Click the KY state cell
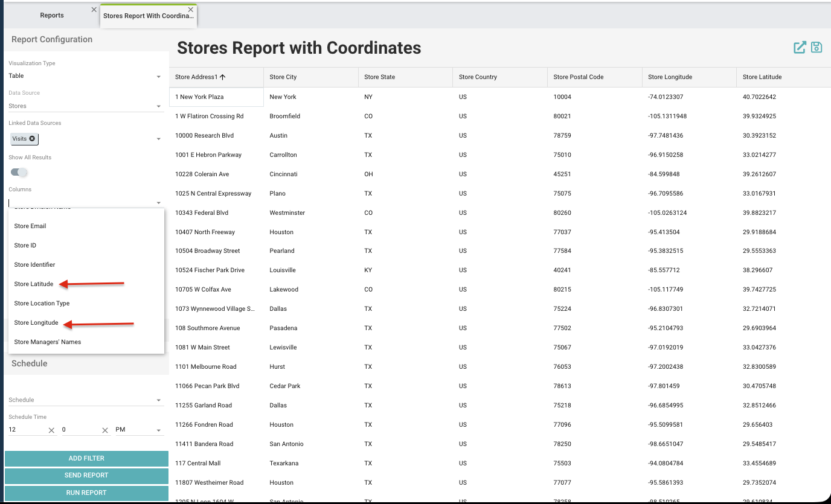 (x=406, y=270)
